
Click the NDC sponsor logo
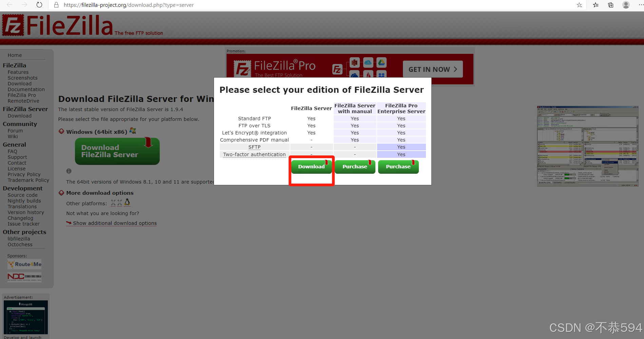pos(24,277)
